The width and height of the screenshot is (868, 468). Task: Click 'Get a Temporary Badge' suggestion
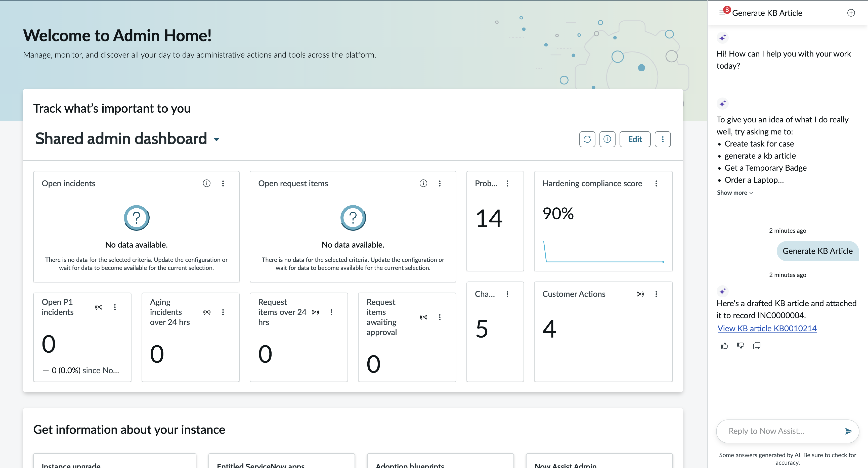click(766, 168)
